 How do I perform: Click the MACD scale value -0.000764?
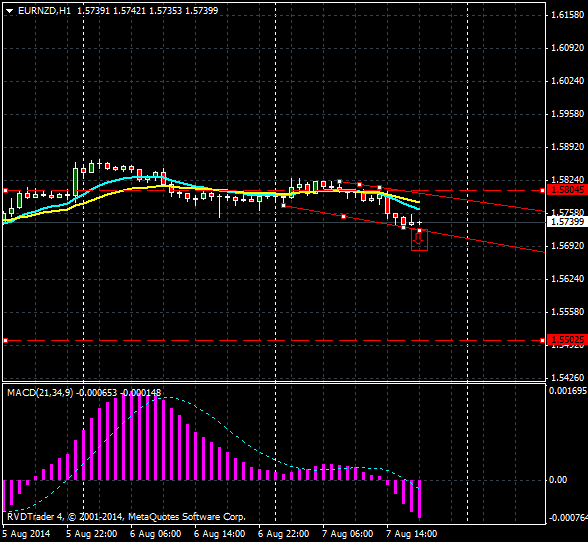click(568, 518)
